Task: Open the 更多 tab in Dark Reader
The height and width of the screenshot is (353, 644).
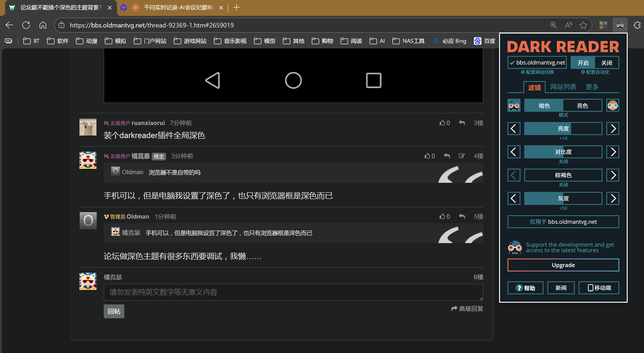Action: (x=592, y=87)
